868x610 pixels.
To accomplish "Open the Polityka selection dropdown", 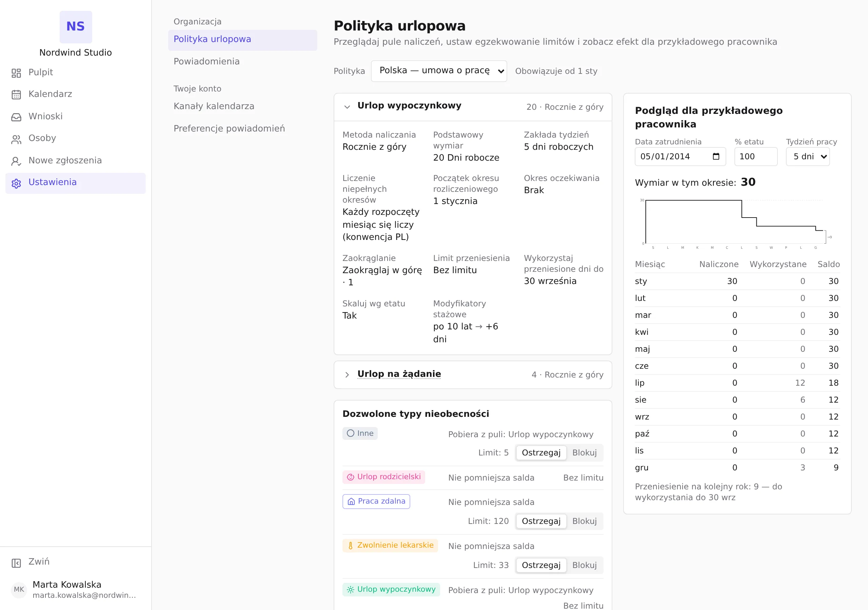I will [x=439, y=71].
